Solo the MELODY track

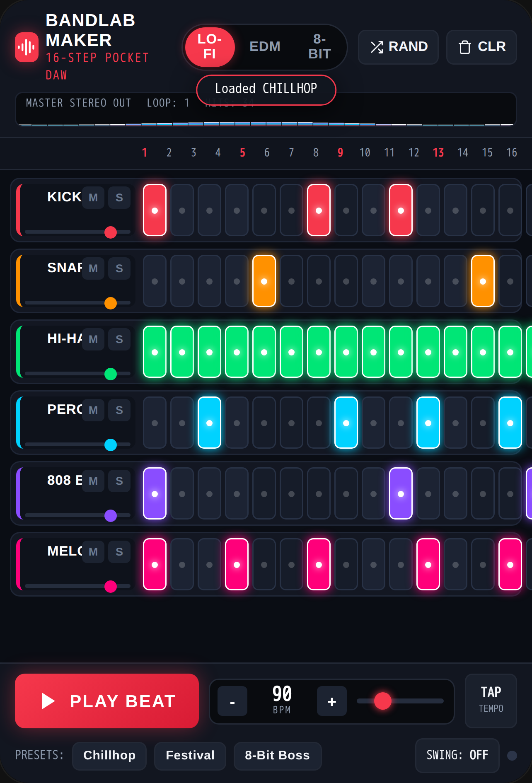119,552
